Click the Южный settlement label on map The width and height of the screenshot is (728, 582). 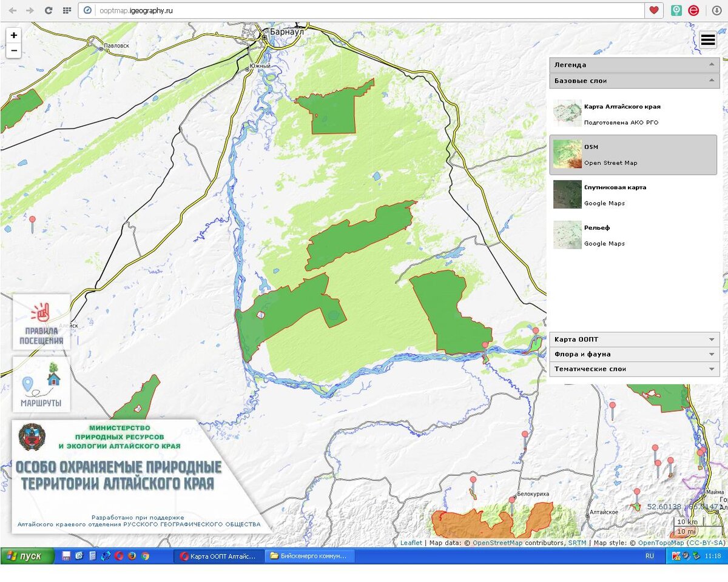[261, 65]
